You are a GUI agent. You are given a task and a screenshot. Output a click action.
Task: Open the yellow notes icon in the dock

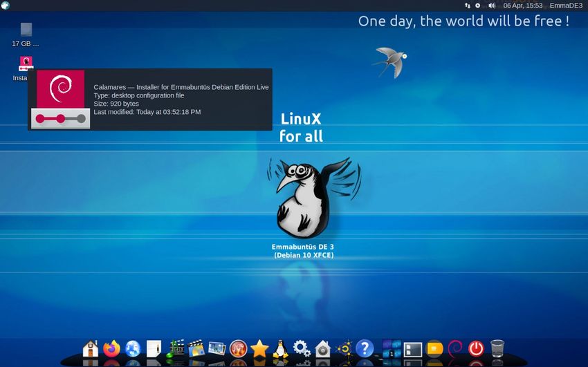pyautogui.click(x=434, y=348)
